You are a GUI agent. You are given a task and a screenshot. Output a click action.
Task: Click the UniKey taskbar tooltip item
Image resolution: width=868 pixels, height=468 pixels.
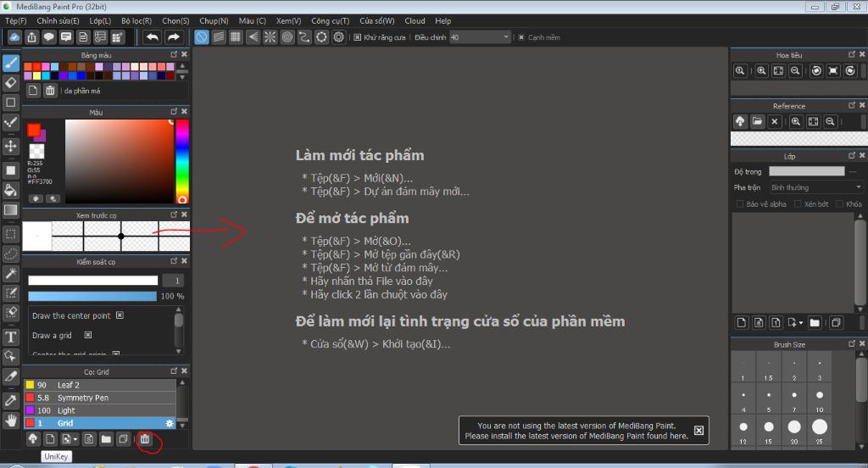pos(56,456)
